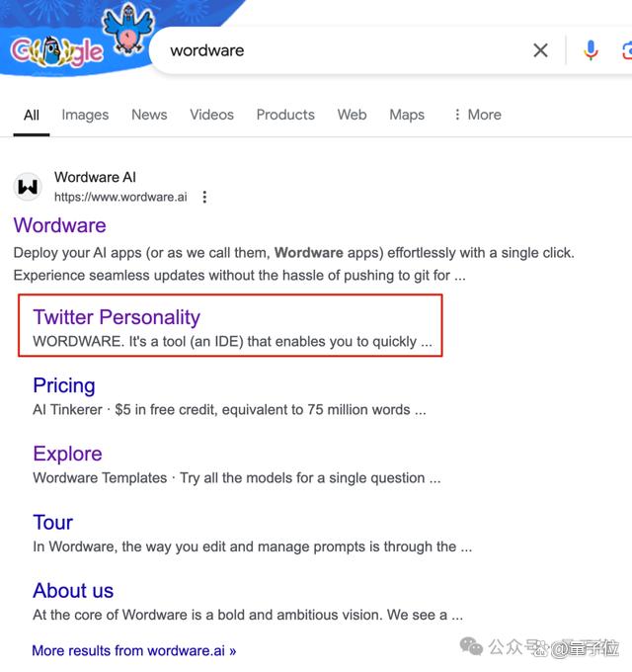
Task: Open the Twitter Personality sitelink
Action: click(x=117, y=317)
